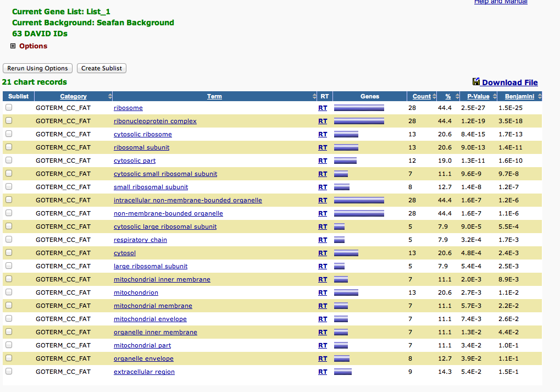
Task: Open the Help and Manual link
Action: [501, 2]
